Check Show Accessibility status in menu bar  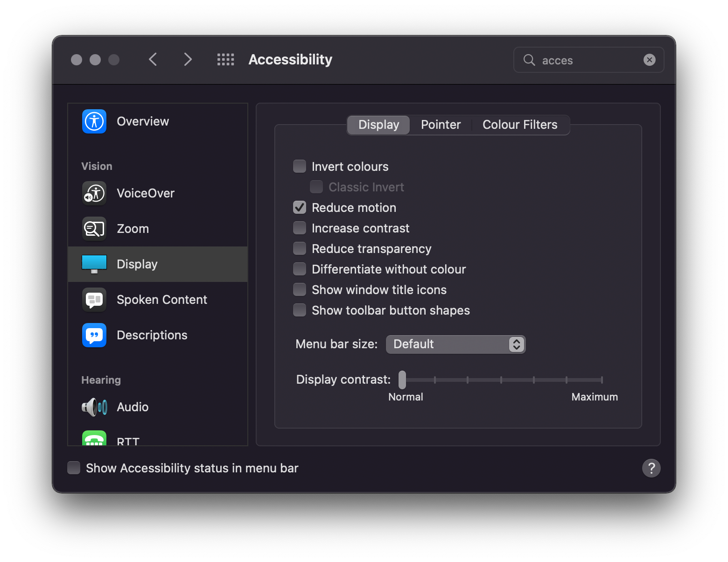[73, 468]
